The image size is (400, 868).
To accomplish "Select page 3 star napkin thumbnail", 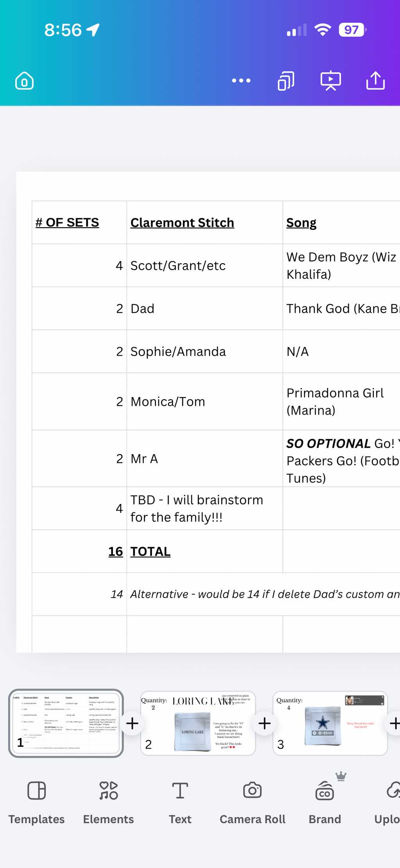I will point(330,723).
